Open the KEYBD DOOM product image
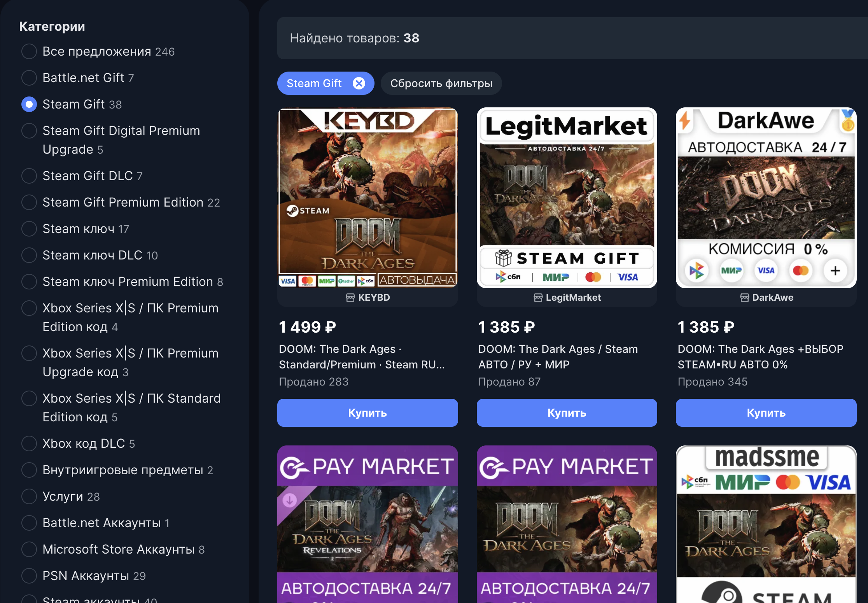 point(367,198)
